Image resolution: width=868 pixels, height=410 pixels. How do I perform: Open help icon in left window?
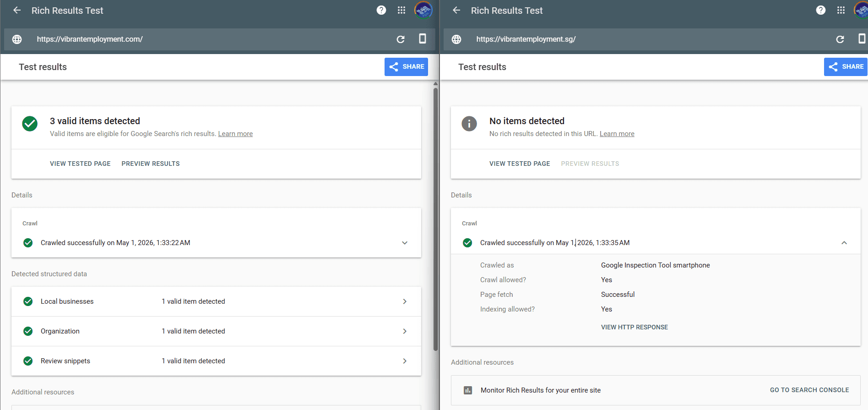coord(381,10)
